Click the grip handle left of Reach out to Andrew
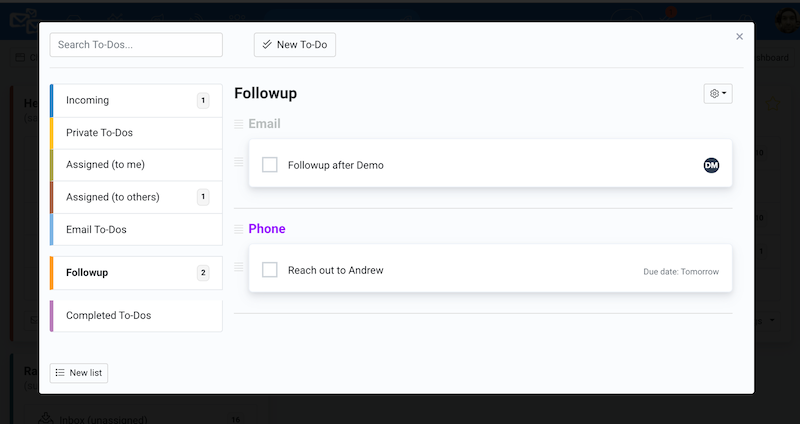The image size is (800, 424). [238, 267]
